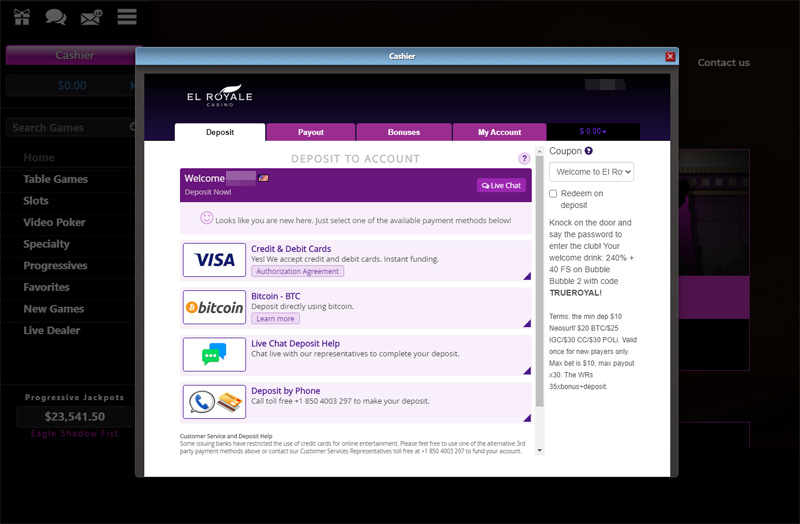Go to Home in sidebar
800x524 pixels.
click(39, 158)
